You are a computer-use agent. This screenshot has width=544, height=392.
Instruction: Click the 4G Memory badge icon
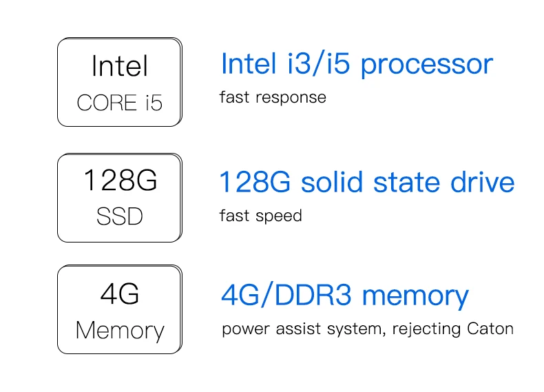tap(119, 309)
